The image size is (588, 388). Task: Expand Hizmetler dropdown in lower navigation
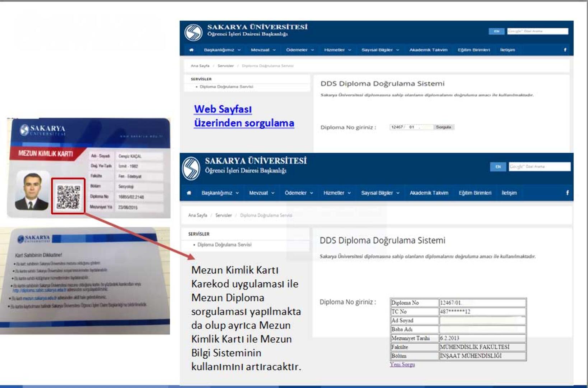337,193
